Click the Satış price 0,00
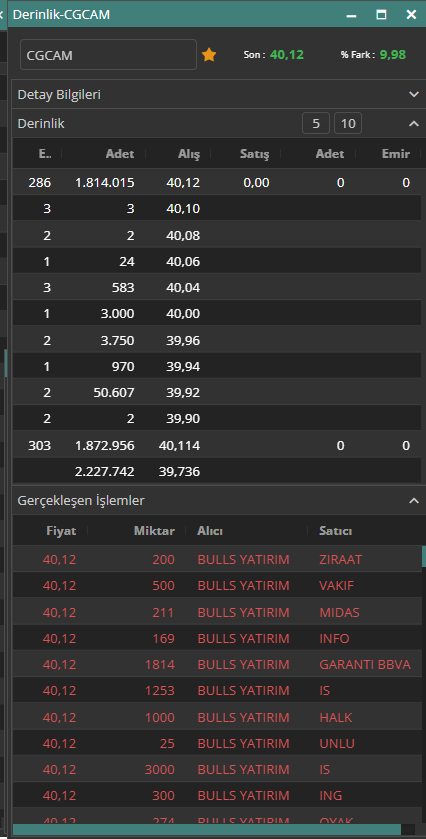426x839 pixels. pos(256,182)
